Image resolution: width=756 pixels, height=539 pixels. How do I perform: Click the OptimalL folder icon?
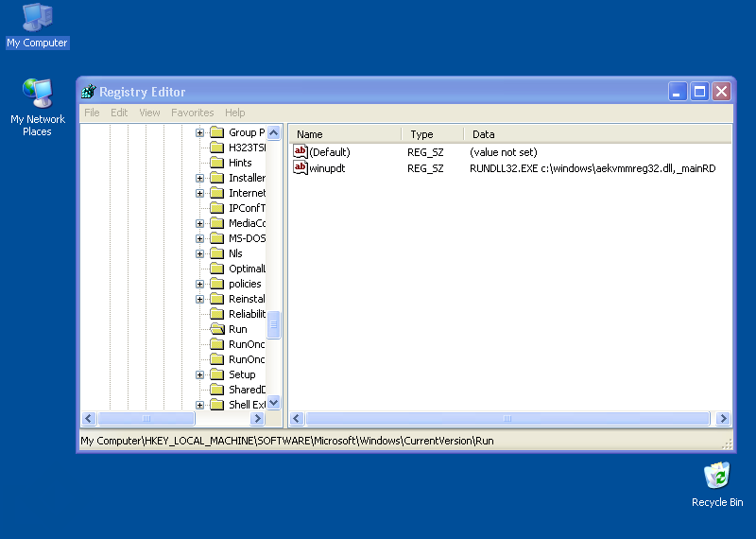[217, 269]
